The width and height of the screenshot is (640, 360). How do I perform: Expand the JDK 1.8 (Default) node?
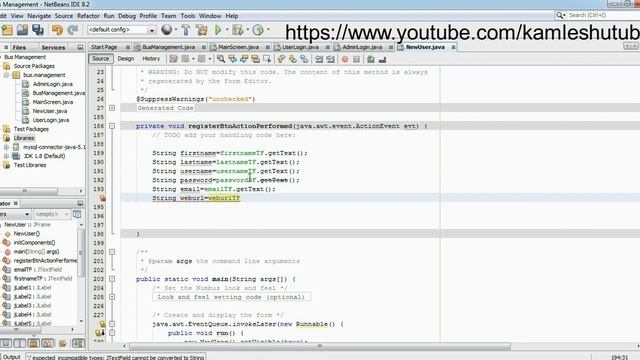[6, 156]
